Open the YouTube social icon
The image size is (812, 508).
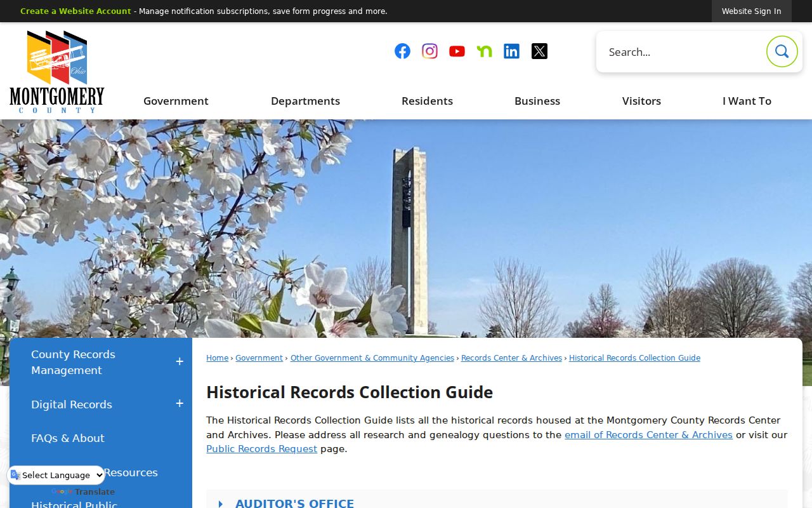(x=457, y=51)
